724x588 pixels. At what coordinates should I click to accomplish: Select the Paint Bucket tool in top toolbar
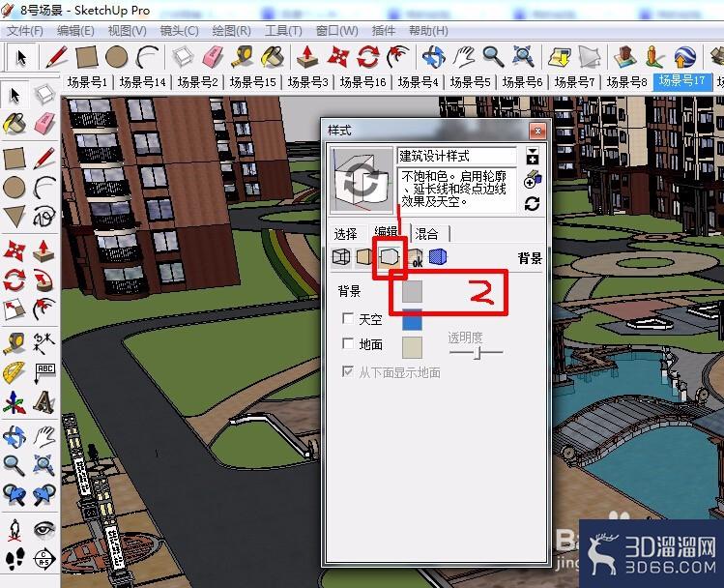tap(273, 57)
